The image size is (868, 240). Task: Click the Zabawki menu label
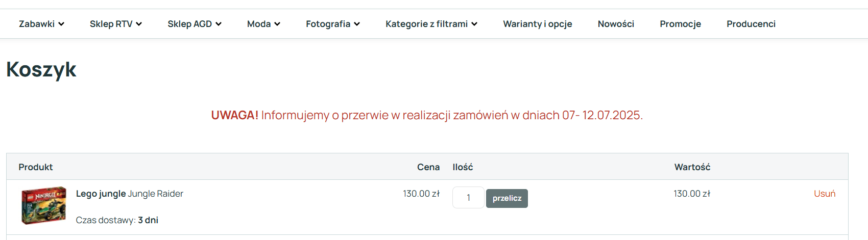(37, 24)
